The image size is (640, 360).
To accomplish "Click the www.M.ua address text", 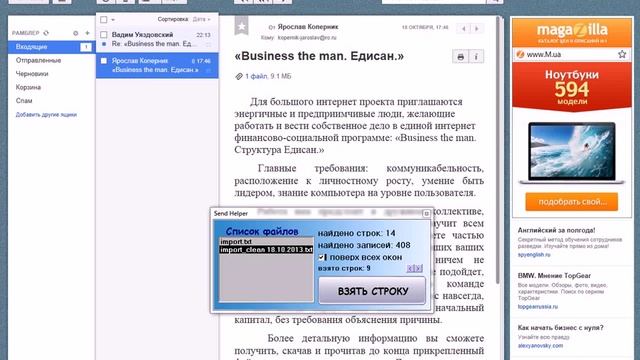I will 544,54.
